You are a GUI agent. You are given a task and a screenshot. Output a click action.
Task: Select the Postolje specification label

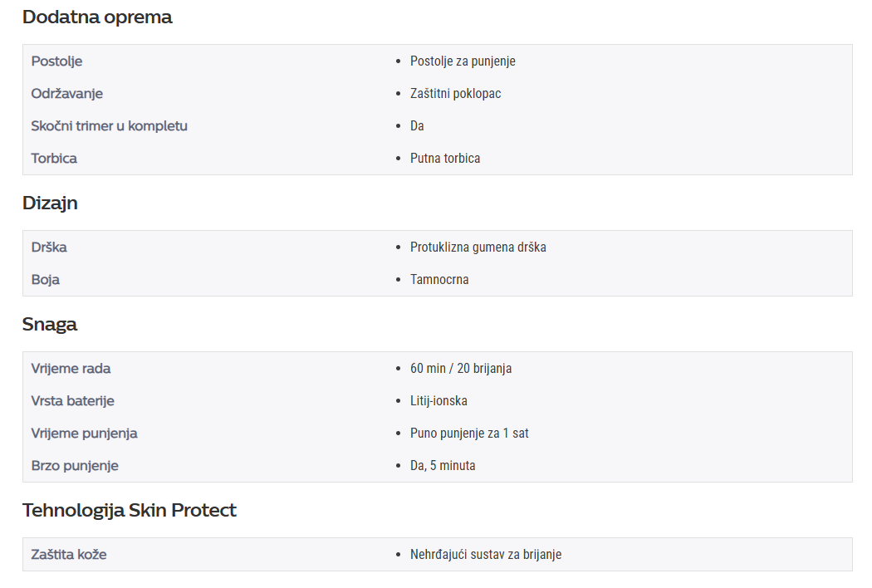(56, 61)
